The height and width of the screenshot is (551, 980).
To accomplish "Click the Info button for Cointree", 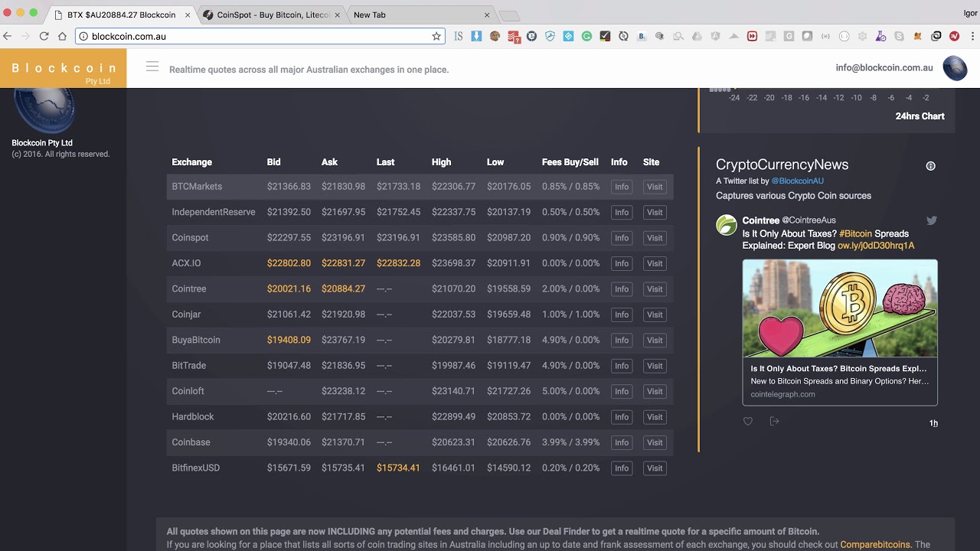I will click(622, 289).
